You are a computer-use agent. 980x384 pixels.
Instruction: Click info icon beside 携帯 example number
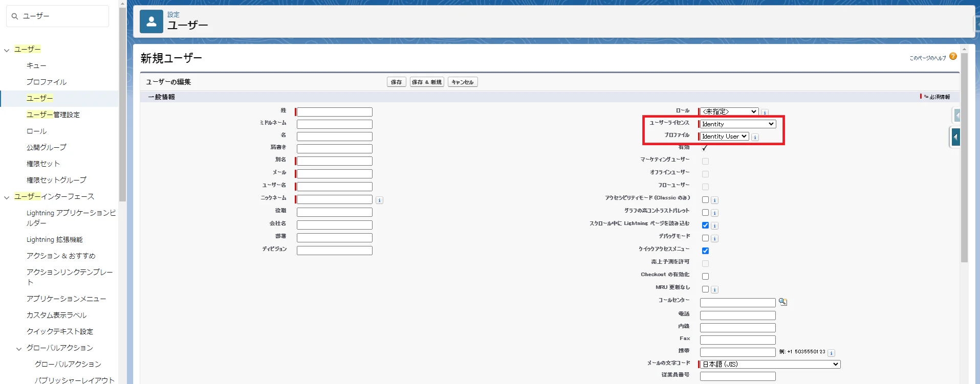pos(831,353)
